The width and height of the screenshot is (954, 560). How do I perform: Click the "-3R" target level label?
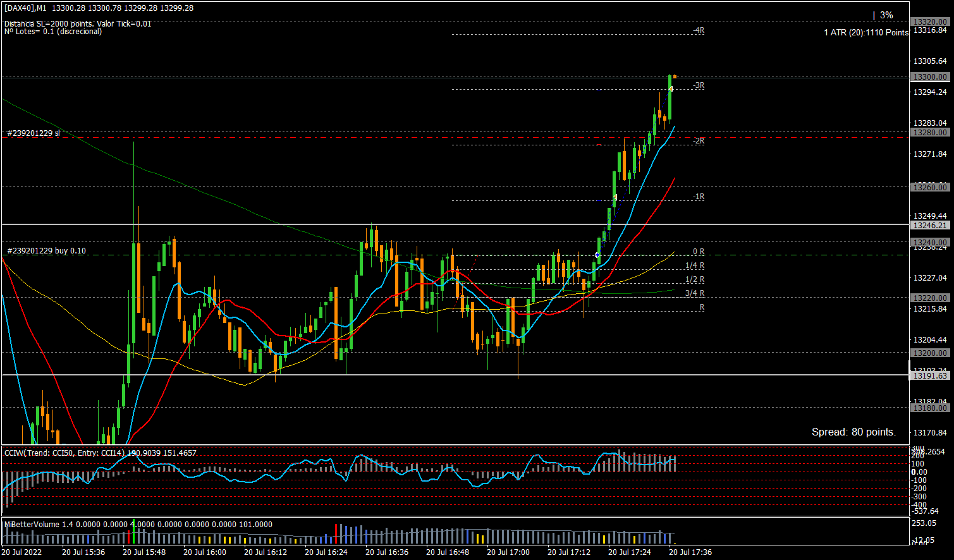coord(699,85)
